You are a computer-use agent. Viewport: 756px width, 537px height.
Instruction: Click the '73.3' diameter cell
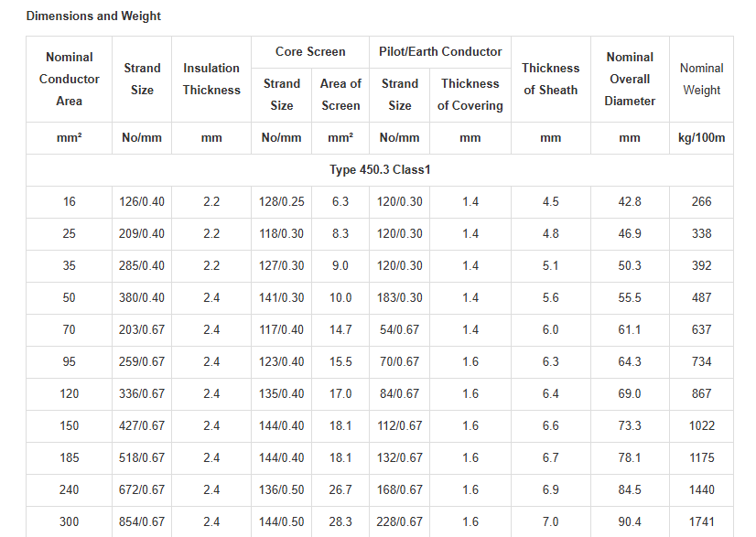coord(630,425)
